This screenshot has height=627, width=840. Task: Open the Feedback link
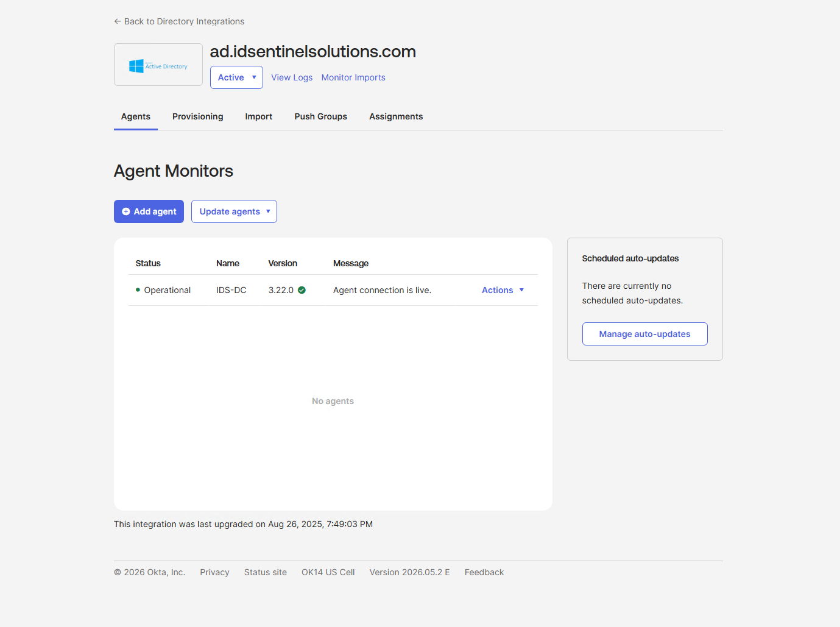click(x=484, y=572)
